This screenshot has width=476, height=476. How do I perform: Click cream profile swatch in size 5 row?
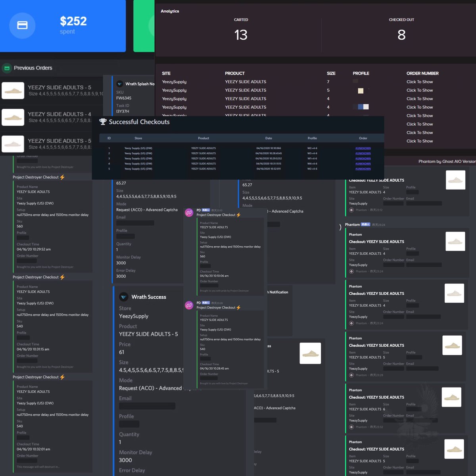pos(361,91)
